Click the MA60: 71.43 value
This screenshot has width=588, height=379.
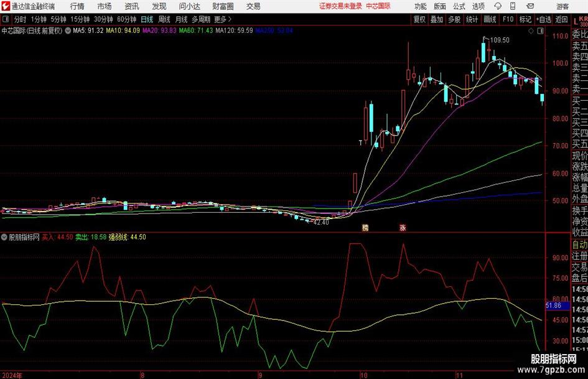click(x=196, y=30)
